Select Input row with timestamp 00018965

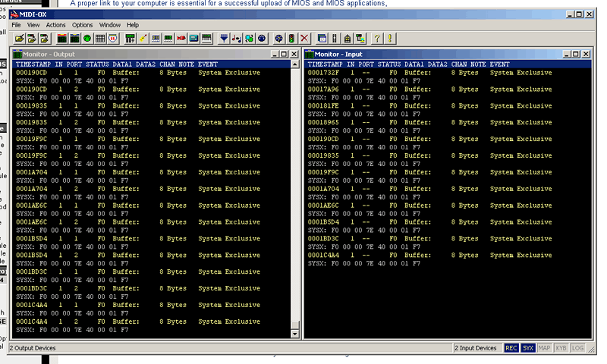(448, 123)
